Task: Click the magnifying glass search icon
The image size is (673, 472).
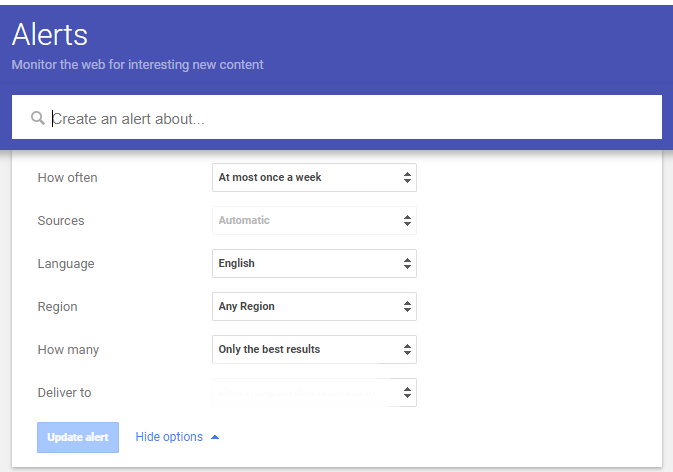Action: pyautogui.click(x=38, y=118)
